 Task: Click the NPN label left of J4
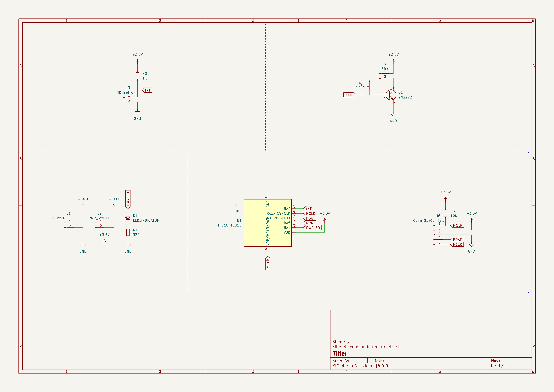click(x=349, y=95)
